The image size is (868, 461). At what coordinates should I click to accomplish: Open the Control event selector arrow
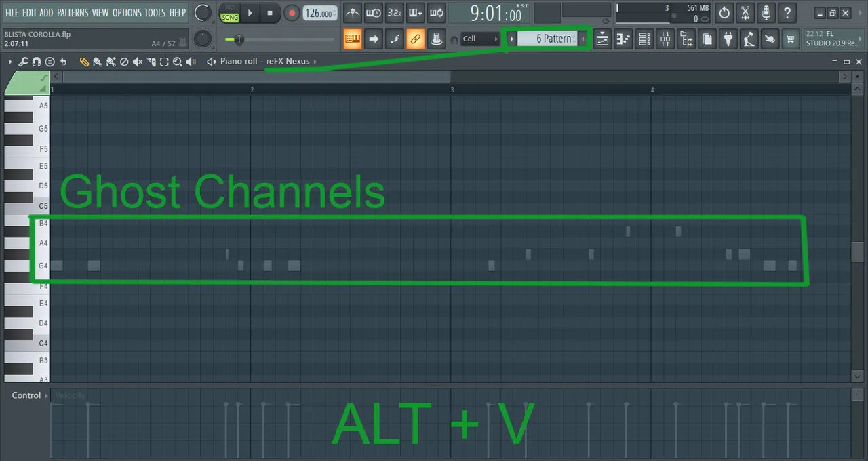point(47,395)
